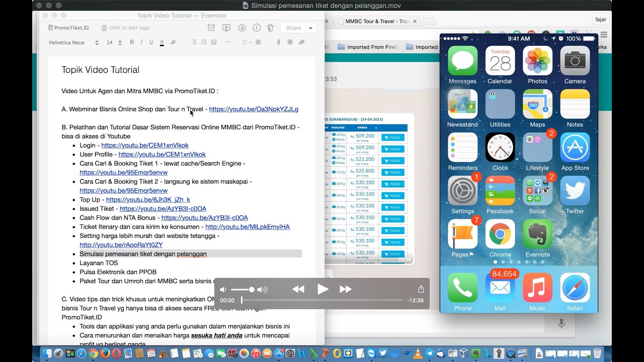Click the video player volume slider knob

click(x=252, y=290)
